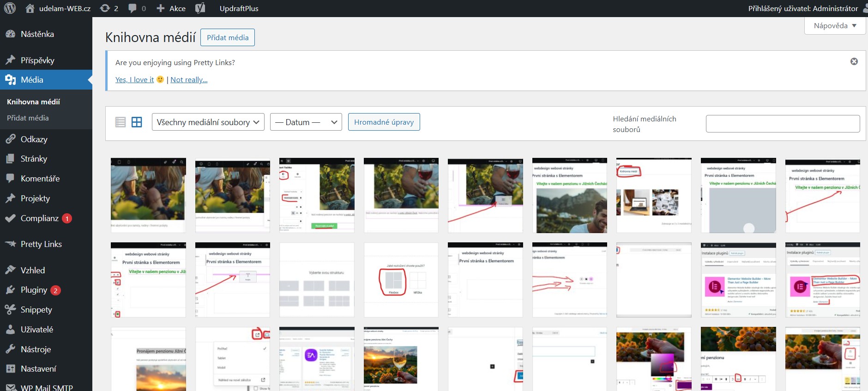868x391 pixels.
Task: Click the WordPress logo icon in admin bar
Action: [x=10, y=8]
